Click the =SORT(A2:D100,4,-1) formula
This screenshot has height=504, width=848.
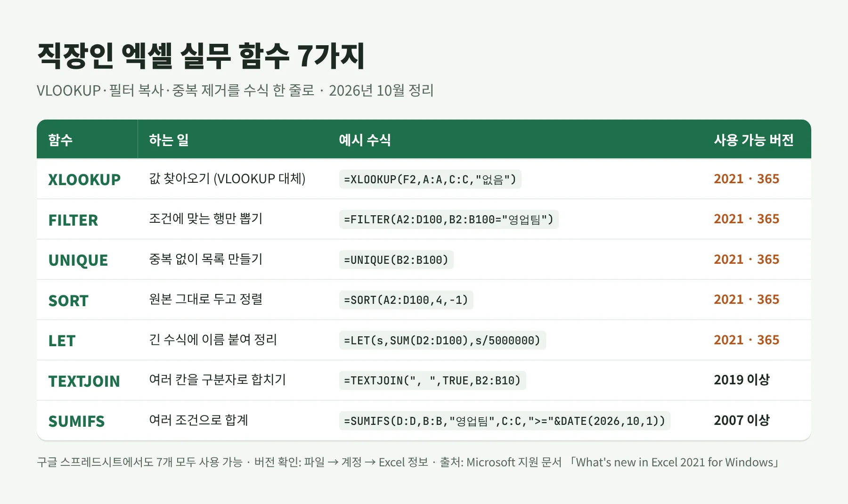point(406,300)
